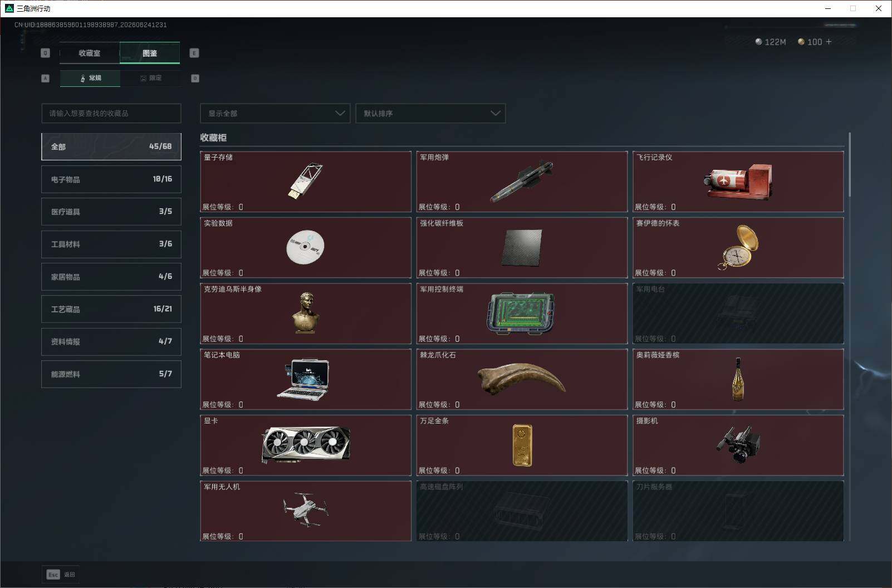Click the 奥莉薇娅香槟 champagne bottle icon
Viewport: 892px width, 588px height.
pos(738,379)
